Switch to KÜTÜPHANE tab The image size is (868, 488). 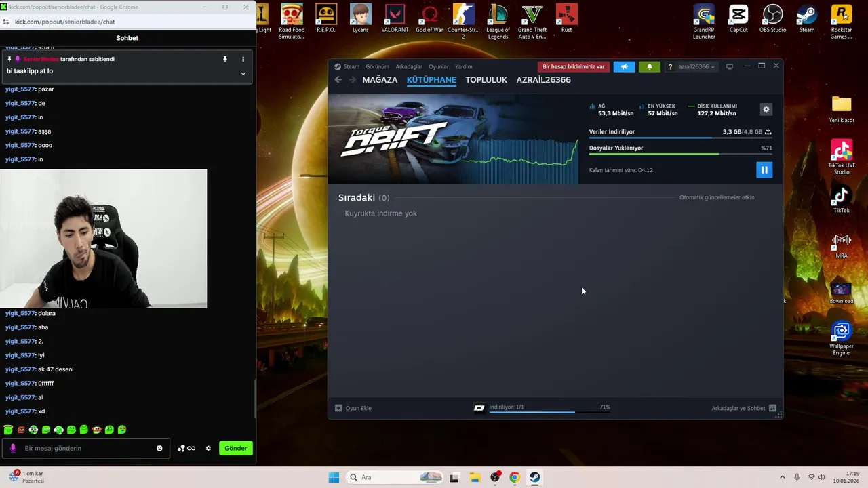pos(431,80)
